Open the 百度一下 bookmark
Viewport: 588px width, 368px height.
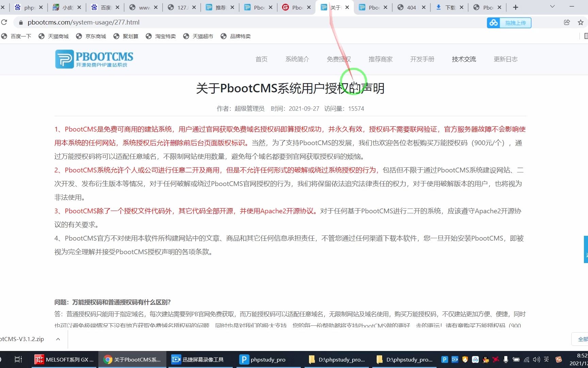pos(16,36)
